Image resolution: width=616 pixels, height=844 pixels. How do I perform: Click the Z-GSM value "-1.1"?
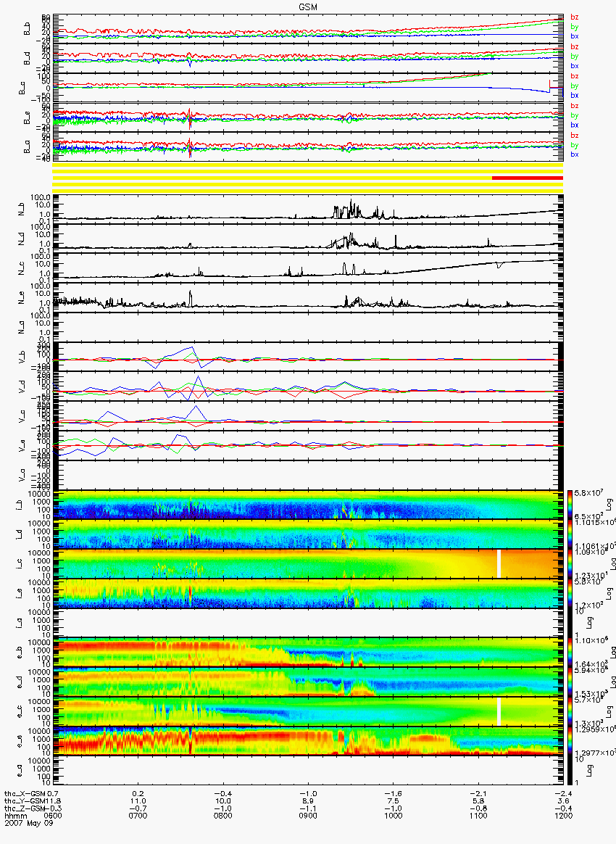coord(308,808)
